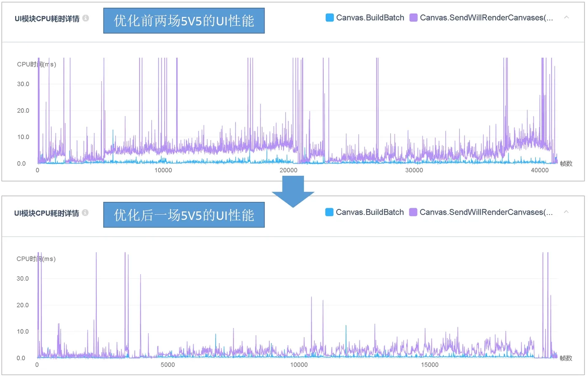Click the 10.0 y-axis label in the bottom chart
The image size is (588, 378).
pyautogui.click(x=23, y=332)
